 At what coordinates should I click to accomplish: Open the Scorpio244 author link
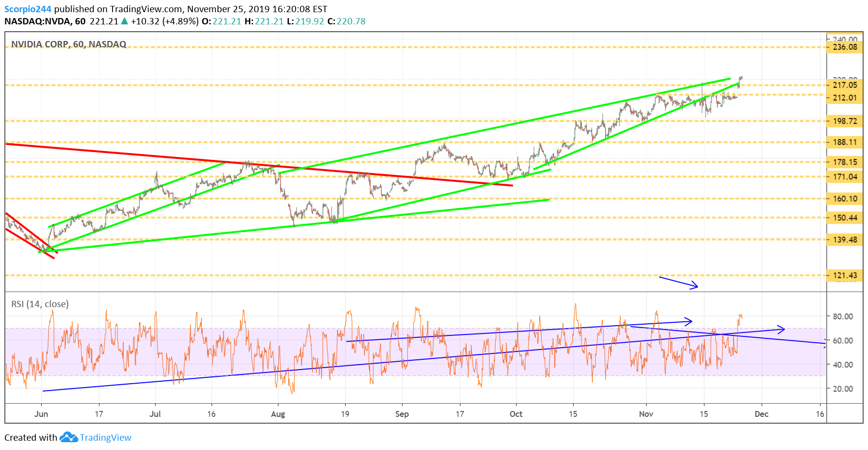pos(28,9)
